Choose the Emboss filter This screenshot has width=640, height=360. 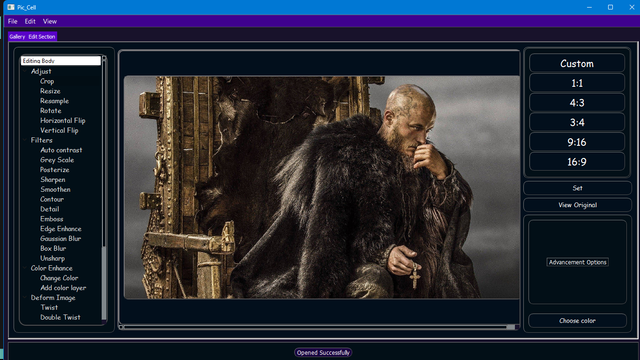click(51, 219)
